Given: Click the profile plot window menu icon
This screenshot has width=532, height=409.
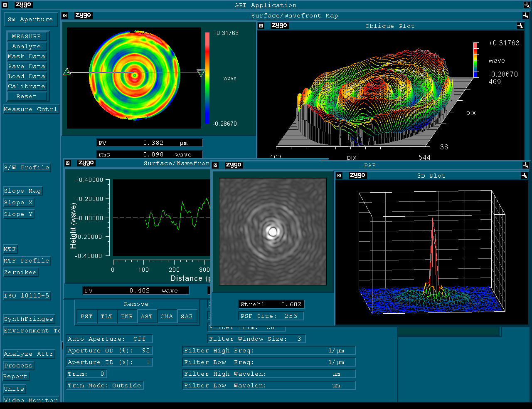Looking at the screenshot, I should (x=68, y=163).
